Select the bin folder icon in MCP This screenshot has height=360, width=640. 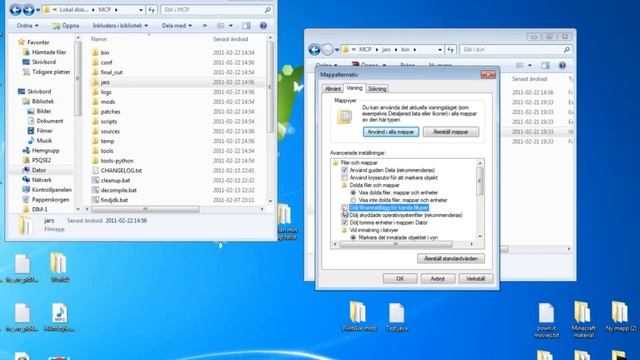click(95, 52)
